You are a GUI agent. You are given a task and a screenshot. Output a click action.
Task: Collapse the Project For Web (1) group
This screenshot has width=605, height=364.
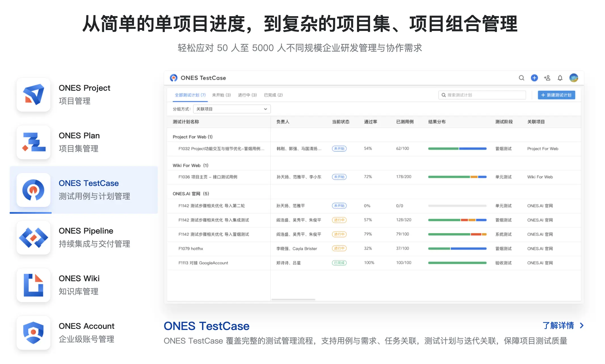[192, 137]
